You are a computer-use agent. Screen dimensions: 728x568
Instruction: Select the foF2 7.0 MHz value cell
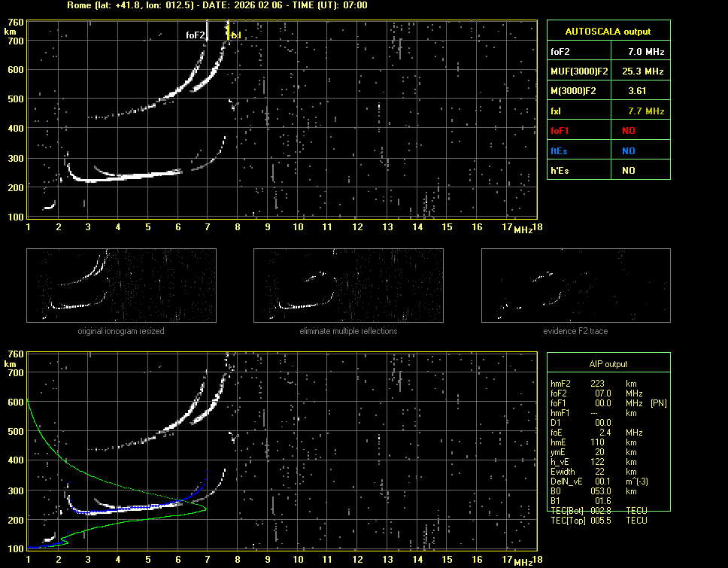click(645, 52)
